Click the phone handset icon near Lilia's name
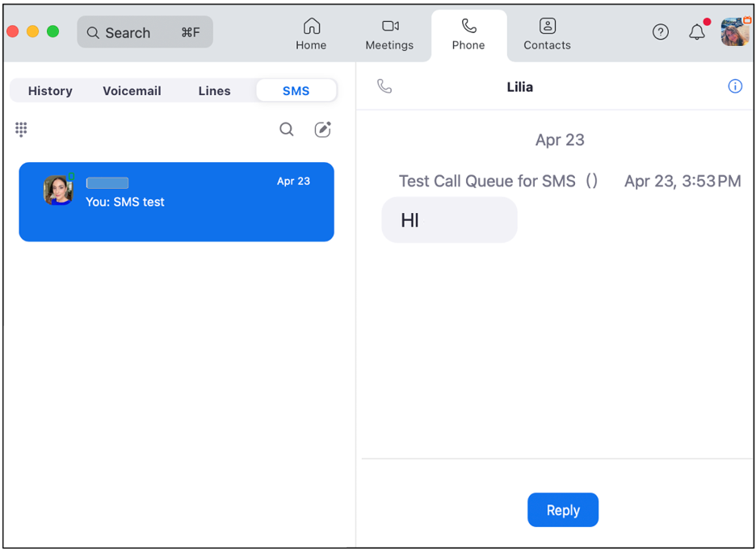The height and width of the screenshot is (552, 756). pos(384,85)
